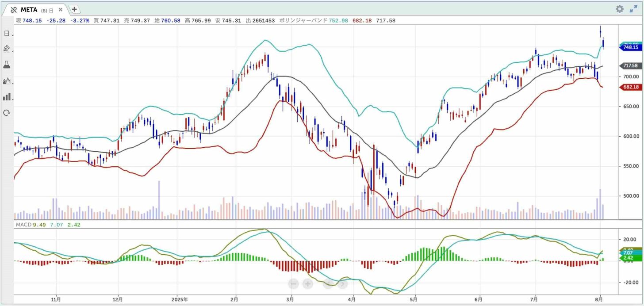Click the link icon on META tab

pos(14,9)
